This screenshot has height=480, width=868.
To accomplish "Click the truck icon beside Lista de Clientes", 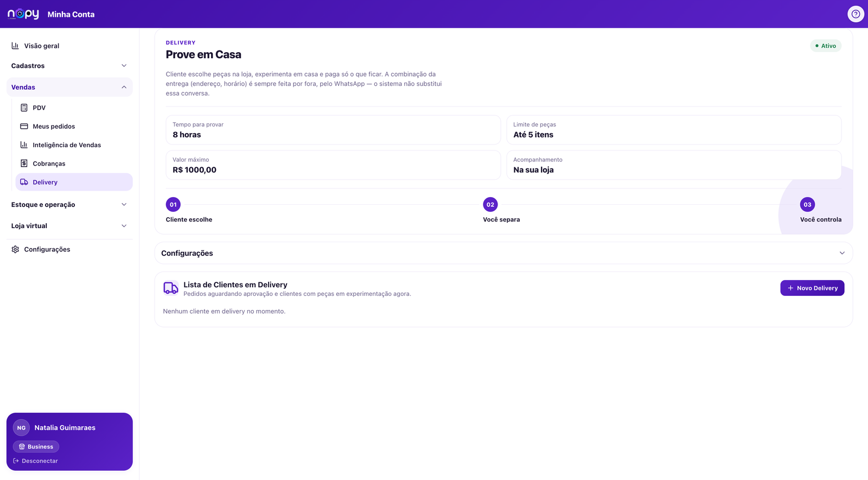I will (x=171, y=288).
